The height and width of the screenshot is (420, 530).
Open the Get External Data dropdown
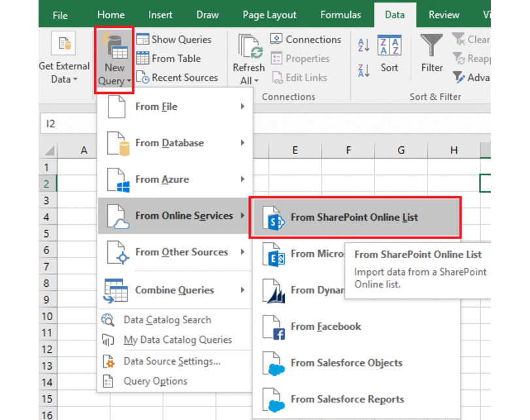[64, 57]
